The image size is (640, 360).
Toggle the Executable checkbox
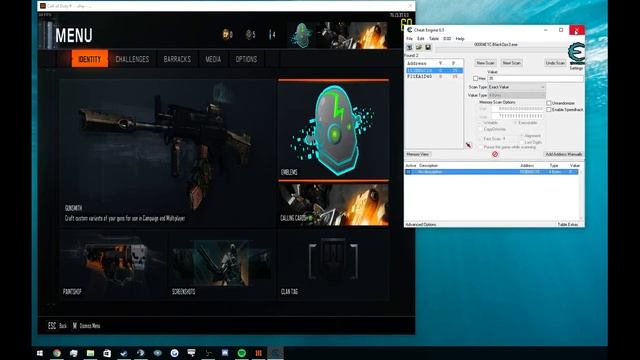516,123
